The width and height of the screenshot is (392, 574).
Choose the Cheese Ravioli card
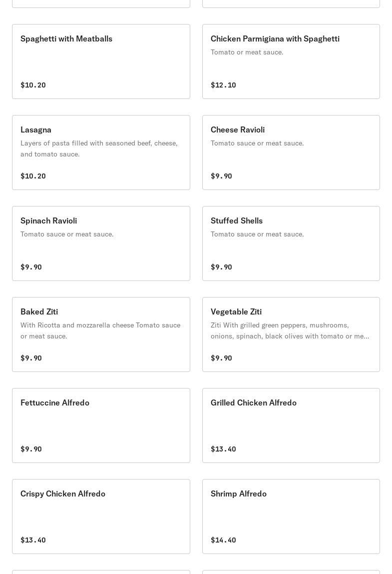click(x=291, y=152)
